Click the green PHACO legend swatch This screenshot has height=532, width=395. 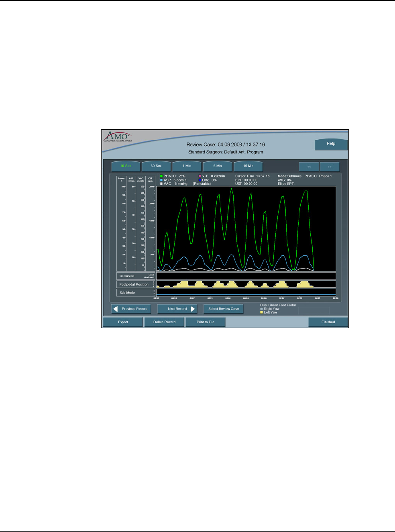pos(161,176)
